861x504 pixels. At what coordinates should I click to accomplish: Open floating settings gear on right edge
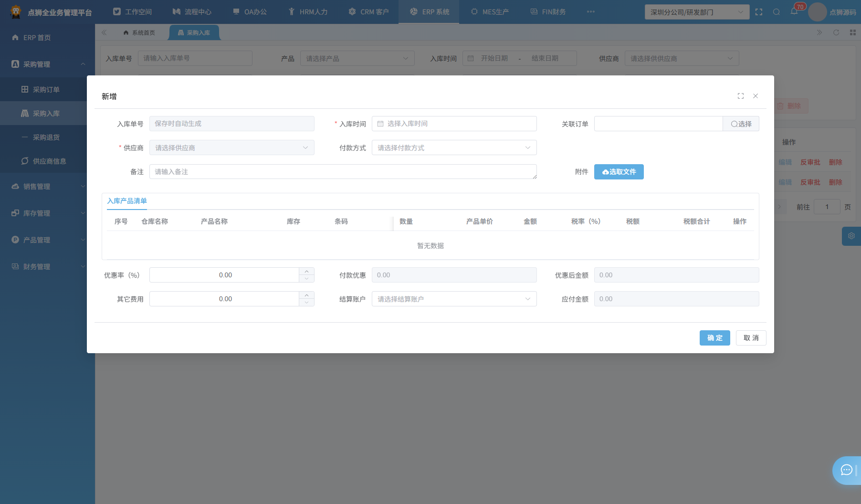tap(851, 236)
